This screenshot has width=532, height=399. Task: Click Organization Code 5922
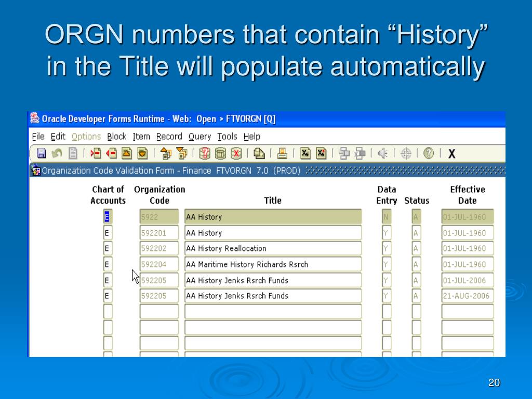pos(159,217)
